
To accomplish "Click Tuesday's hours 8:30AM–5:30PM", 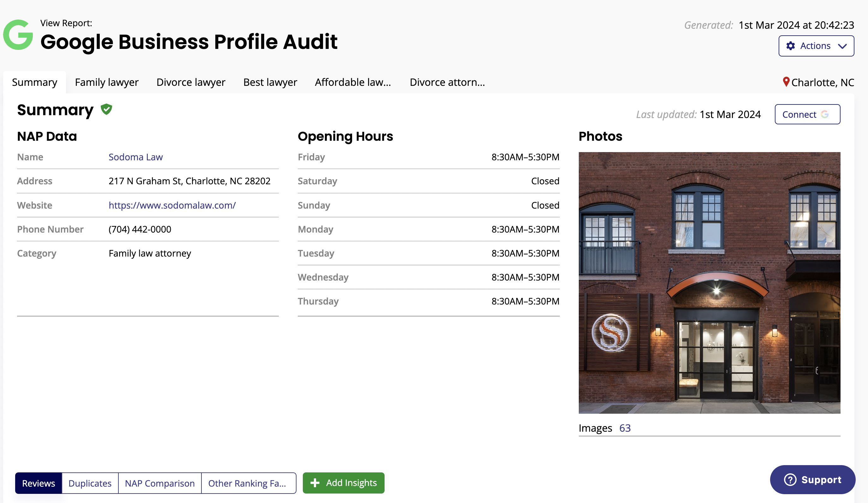I will pyautogui.click(x=525, y=253).
